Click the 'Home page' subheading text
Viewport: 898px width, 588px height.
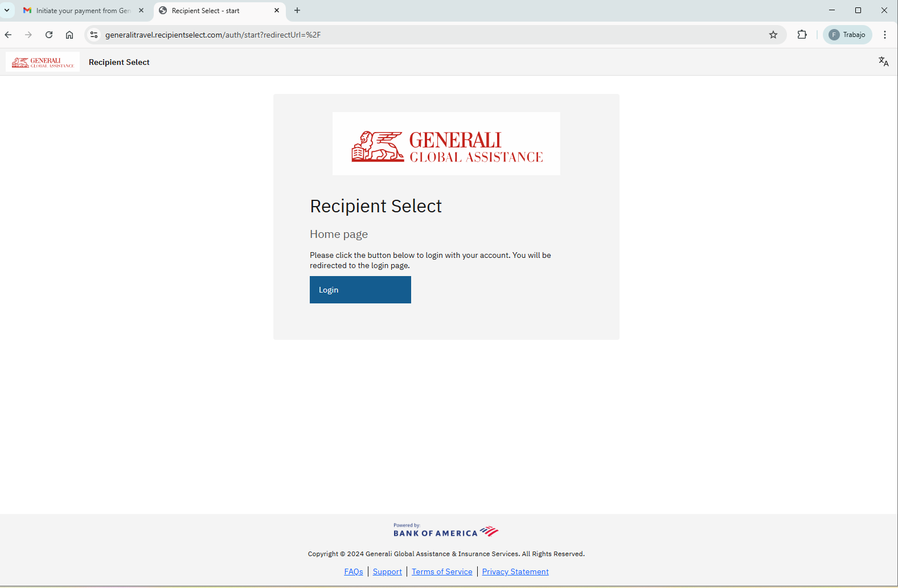pyautogui.click(x=339, y=234)
